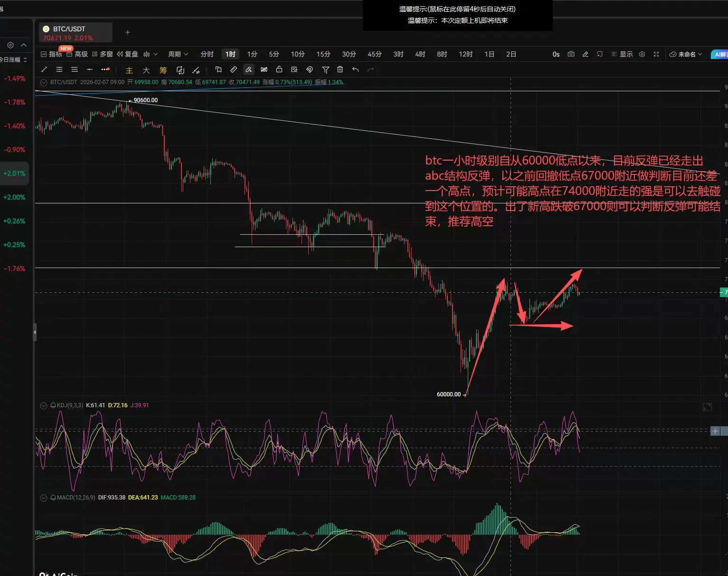The width and height of the screenshot is (728, 576).
Task: Add a new chart tab with plus
Action: tap(128, 32)
